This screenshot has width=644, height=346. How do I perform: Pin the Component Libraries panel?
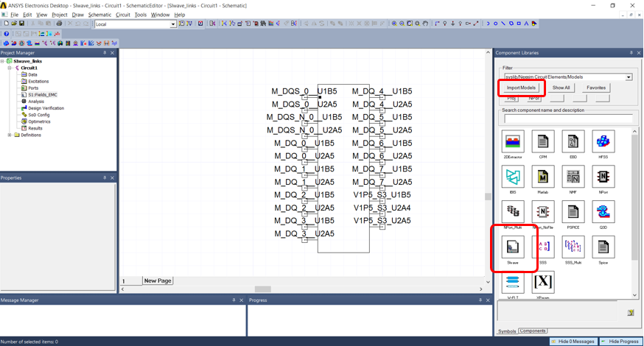[x=631, y=53]
